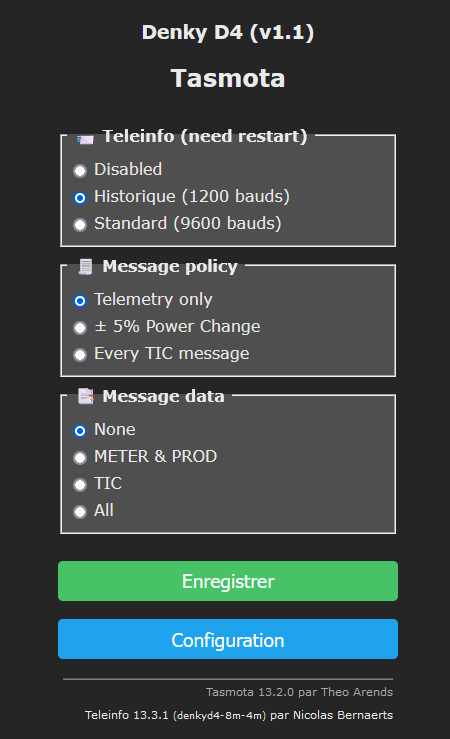Select Historique (1200 bauds) mode
The image size is (450, 739).
80,197
